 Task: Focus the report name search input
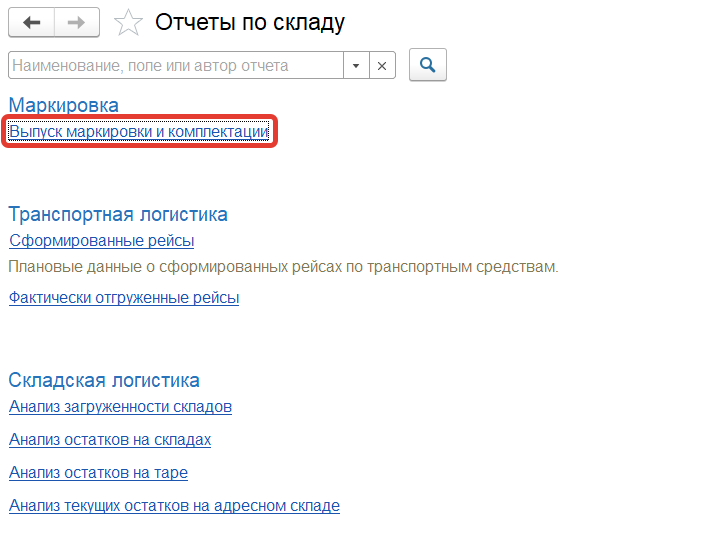pos(175,66)
